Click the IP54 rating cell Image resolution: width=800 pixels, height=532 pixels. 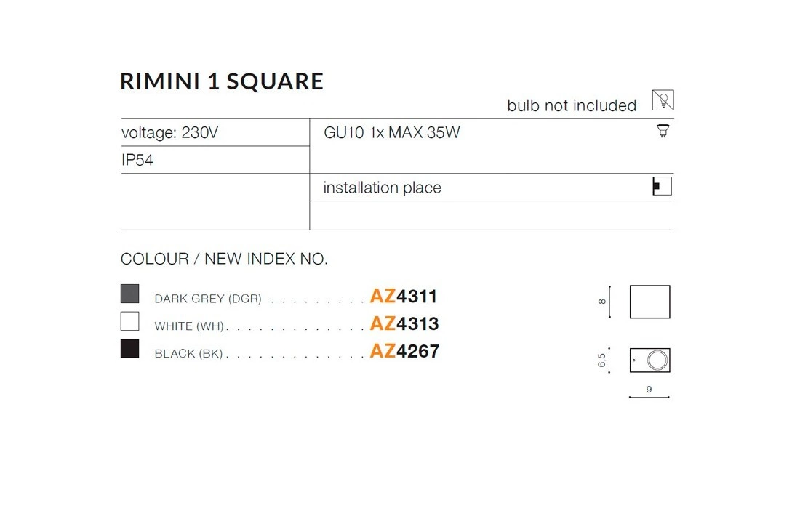pos(137,161)
